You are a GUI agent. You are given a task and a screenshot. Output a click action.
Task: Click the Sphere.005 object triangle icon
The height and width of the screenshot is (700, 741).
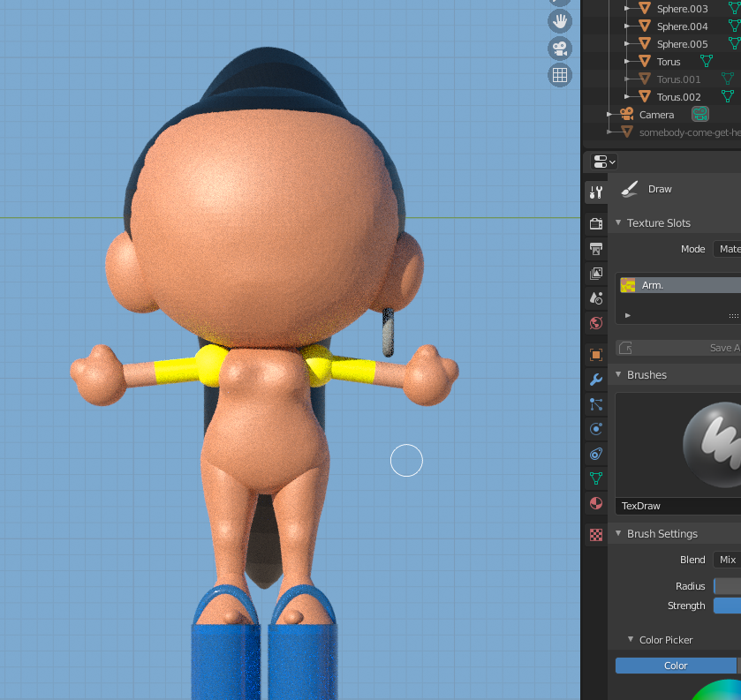coord(645,43)
